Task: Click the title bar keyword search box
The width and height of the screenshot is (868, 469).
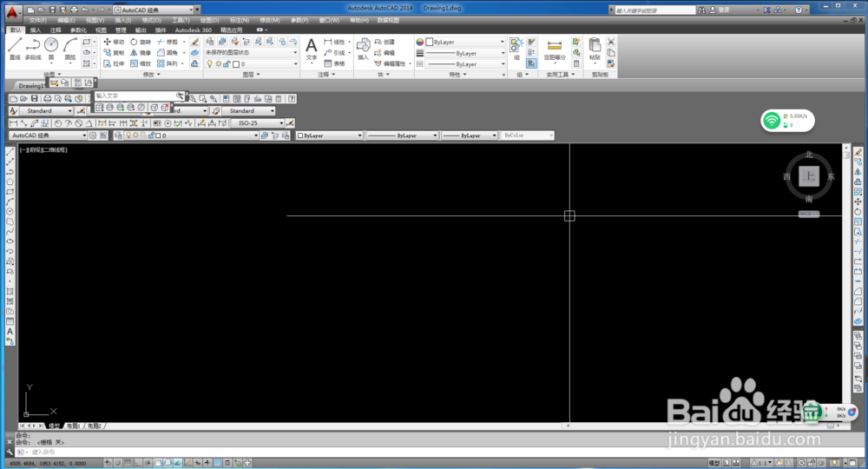Action: [655, 10]
